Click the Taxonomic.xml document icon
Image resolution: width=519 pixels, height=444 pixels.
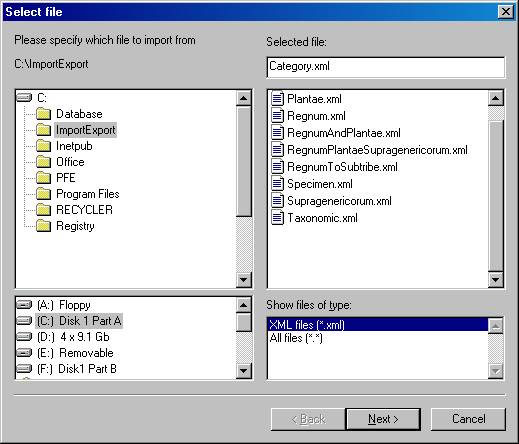[x=277, y=218]
